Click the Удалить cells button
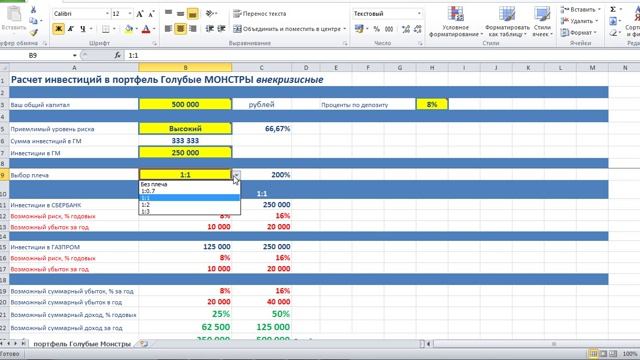 point(579,21)
